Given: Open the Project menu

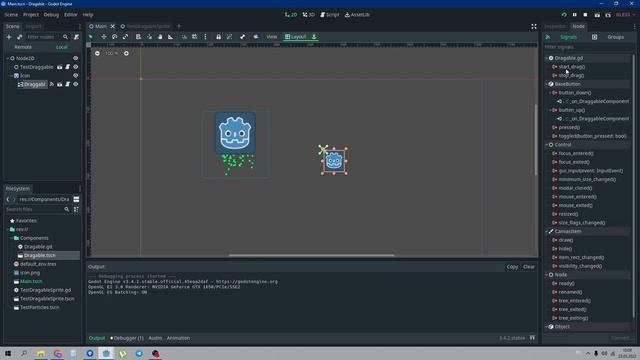Looking at the screenshot, I should [x=31, y=15].
